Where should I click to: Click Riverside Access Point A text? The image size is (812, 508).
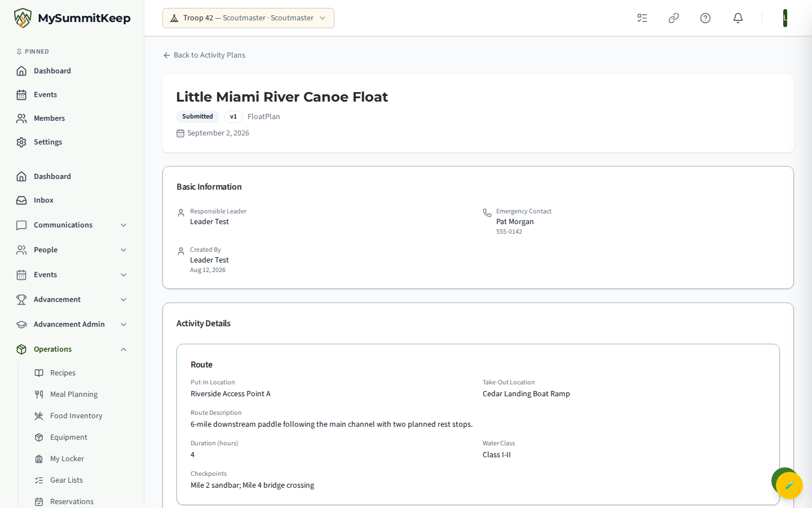coord(231,393)
